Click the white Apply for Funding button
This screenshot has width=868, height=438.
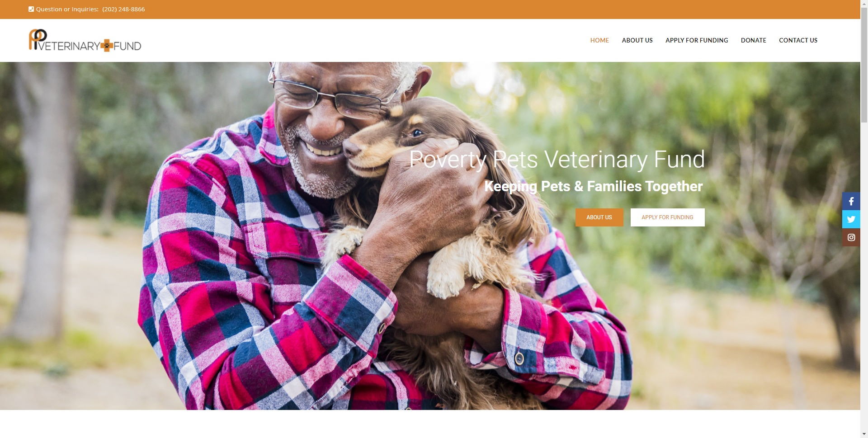(667, 217)
